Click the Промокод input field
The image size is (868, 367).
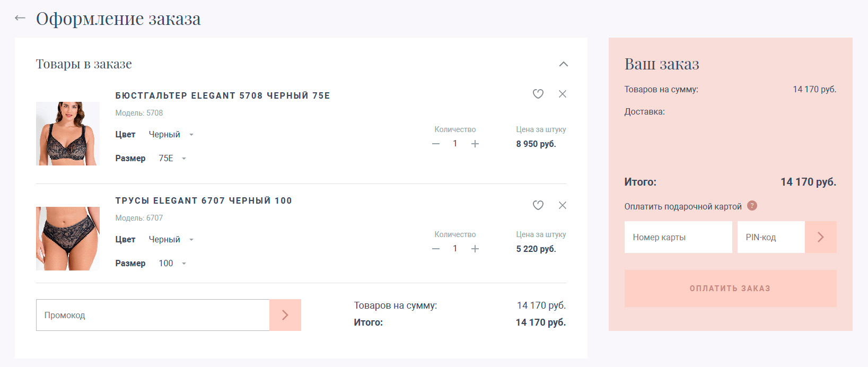click(153, 315)
